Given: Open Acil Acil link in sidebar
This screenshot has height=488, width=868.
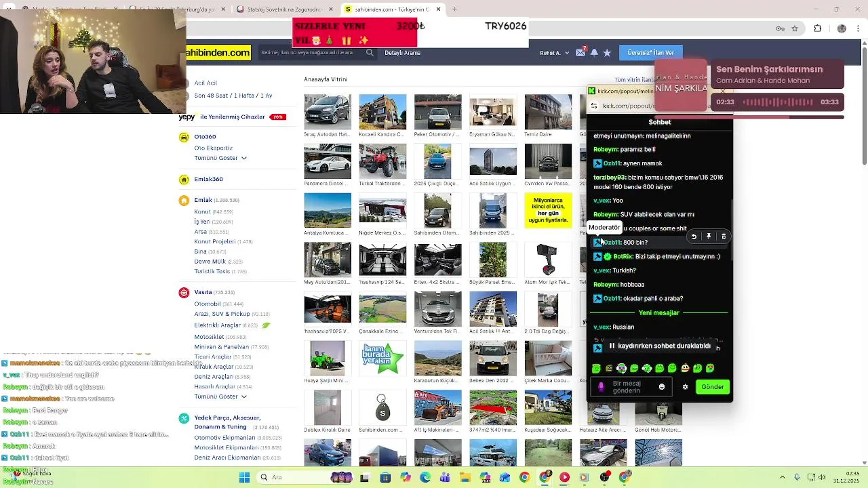Looking at the screenshot, I should pos(205,83).
